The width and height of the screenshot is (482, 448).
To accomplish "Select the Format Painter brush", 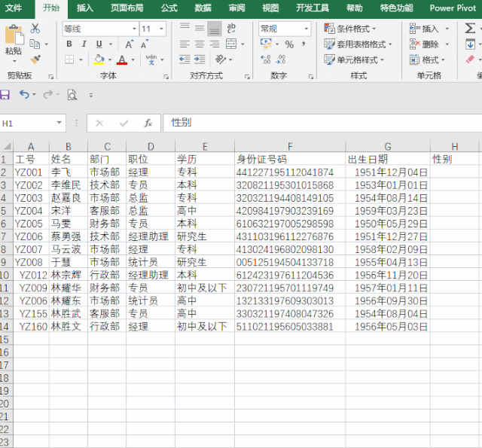I will coord(35,59).
